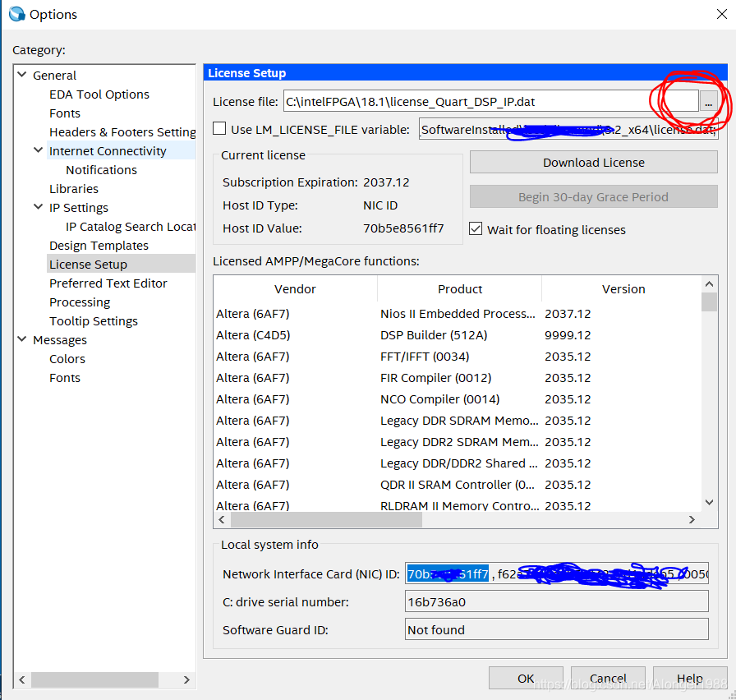Collapse the General category

click(x=21, y=75)
